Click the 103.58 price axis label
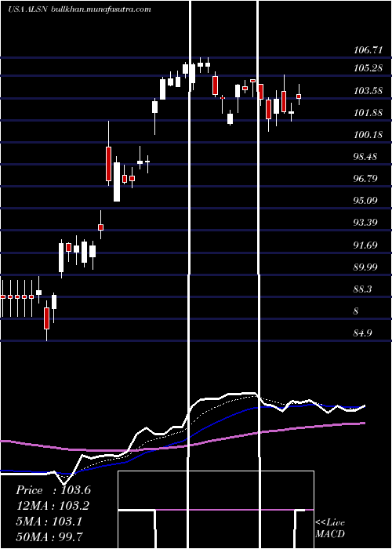Image resolution: width=392 pixels, height=549 pixels. coord(368,91)
